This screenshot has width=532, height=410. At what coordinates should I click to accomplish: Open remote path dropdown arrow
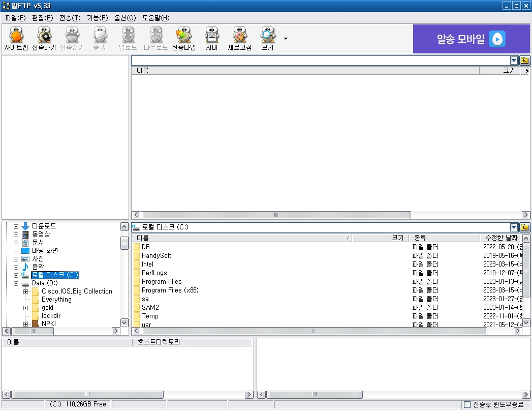pos(514,61)
